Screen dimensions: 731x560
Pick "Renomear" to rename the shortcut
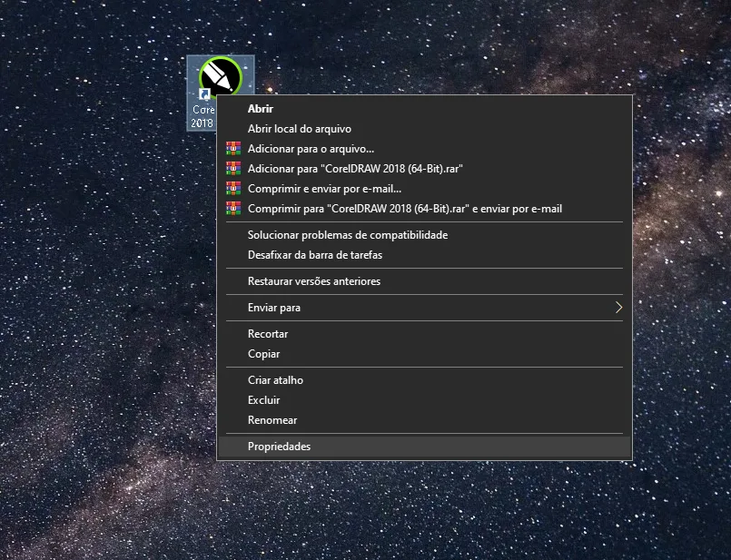pos(272,420)
